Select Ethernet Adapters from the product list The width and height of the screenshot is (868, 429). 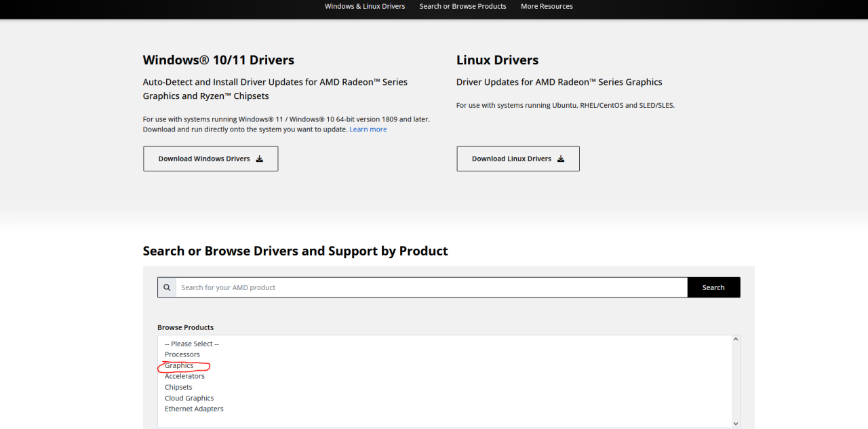(194, 409)
